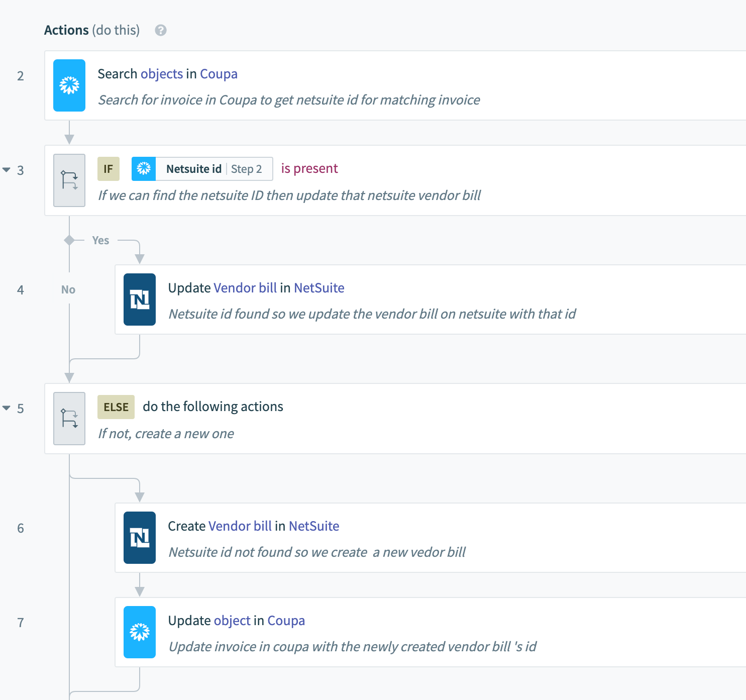The height and width of the screenshot is (700, 746).
Task: Click step number 4
Action: point(21,290)
